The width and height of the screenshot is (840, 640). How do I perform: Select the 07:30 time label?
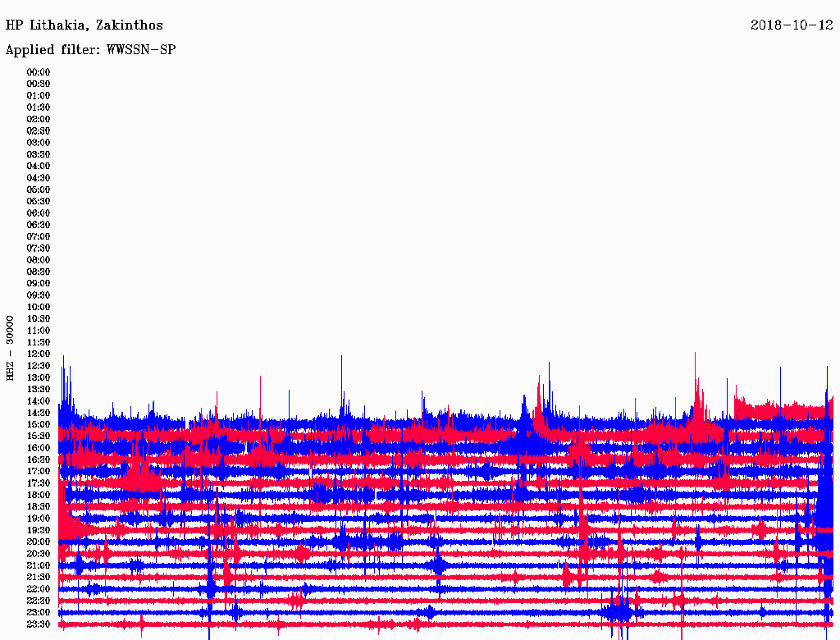click(x=39, y=248)
